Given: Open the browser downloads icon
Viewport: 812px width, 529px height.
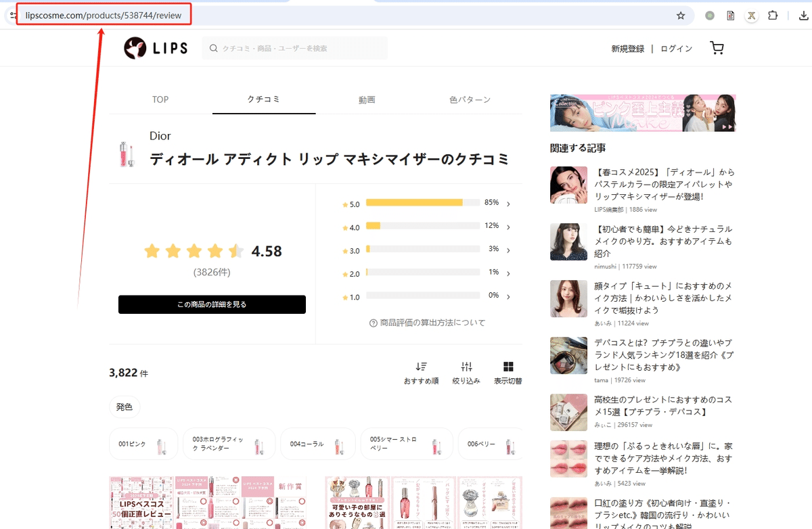Looking at the screenshot, I should (x=804, y=16).
